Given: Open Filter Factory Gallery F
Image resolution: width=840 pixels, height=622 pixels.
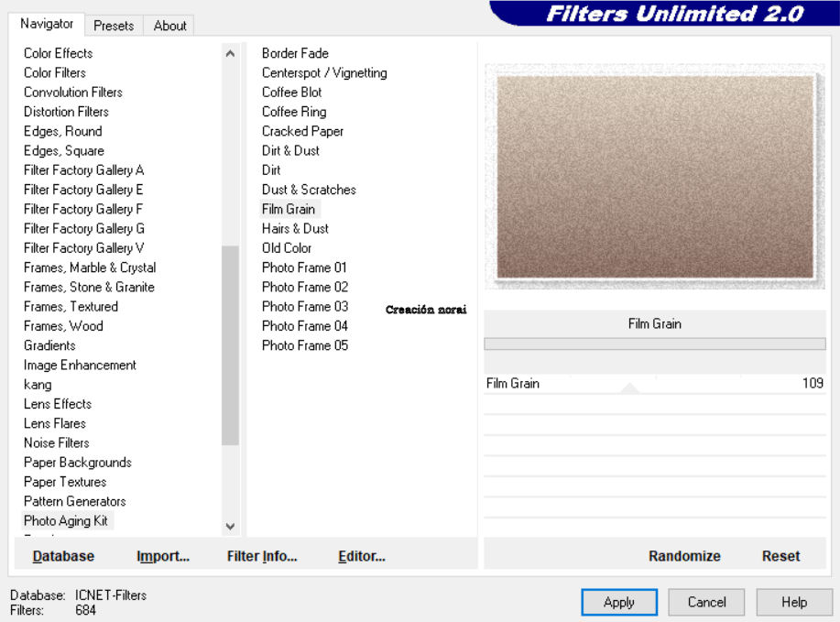Looking at the screenshot, I should coord(83,209).
